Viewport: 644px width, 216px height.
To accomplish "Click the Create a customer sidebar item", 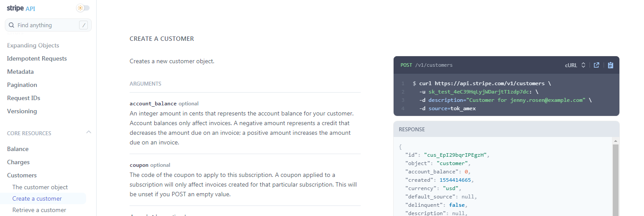I will (x=37, y=198).
